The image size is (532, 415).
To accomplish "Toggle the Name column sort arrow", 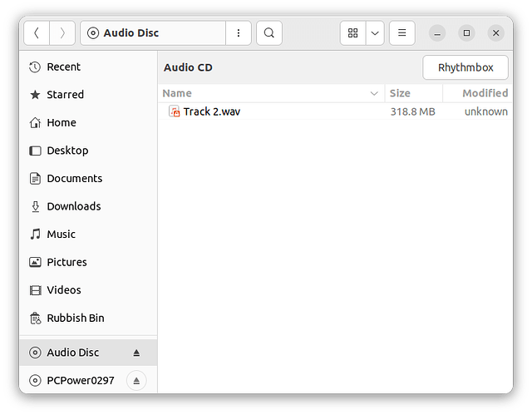I will pos(374,93).
